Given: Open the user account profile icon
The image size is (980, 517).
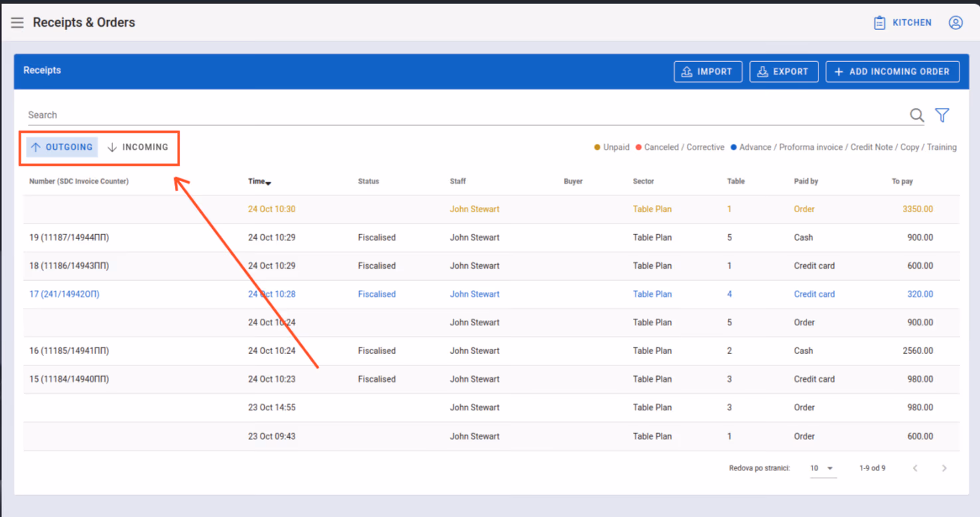Looking at the screenshot, I should (x=955, y=23).
